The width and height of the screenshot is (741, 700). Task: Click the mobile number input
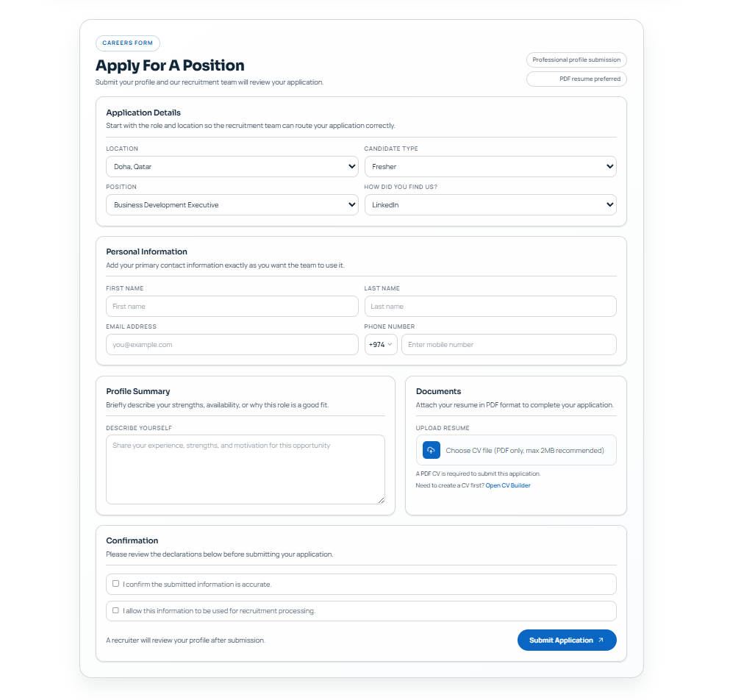click(x=509, y=345)
